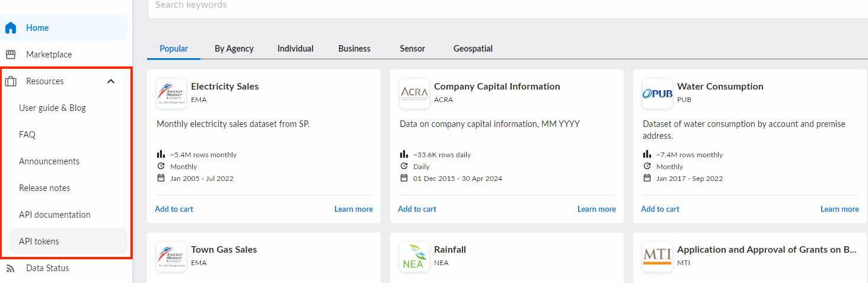Learn more about Company Capital Information
This screenshot has width=868, height=283.
596,209
